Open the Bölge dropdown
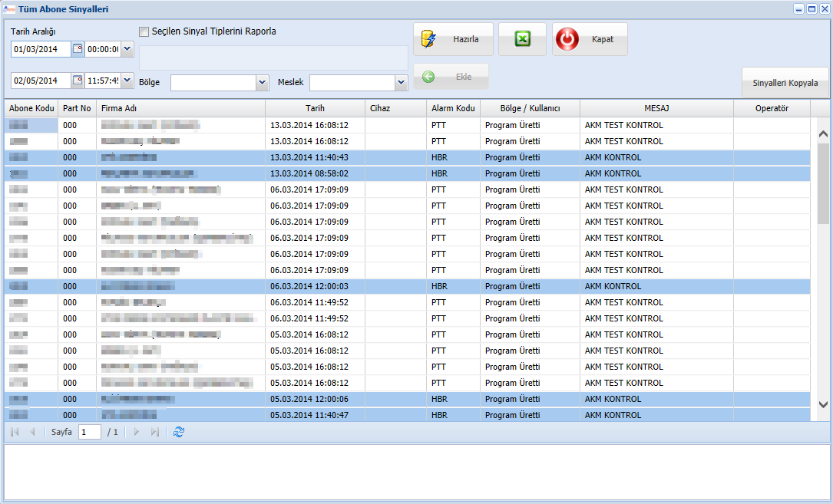Viewport: 833px width, 504px height. pos(262,82)
